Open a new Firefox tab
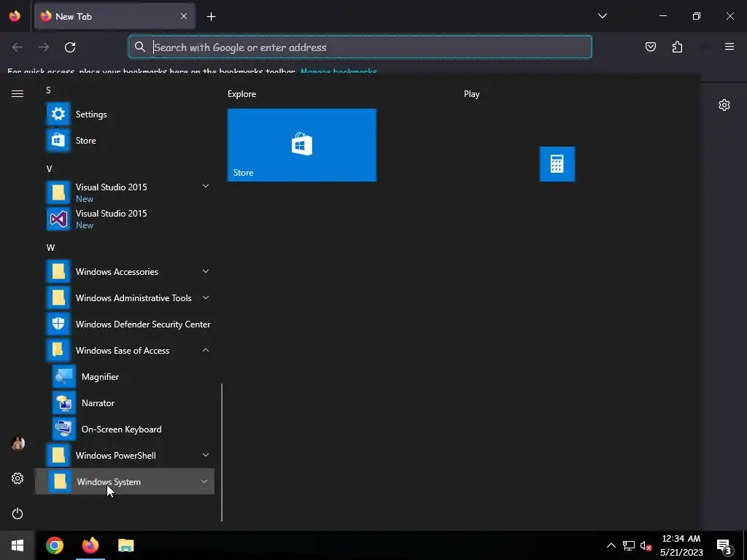This screenshot has height=560, width=747. pos(211,17)
